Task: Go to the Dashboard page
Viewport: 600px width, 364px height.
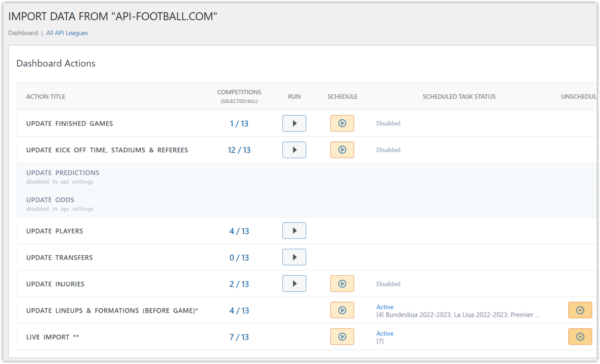Action: [23, 33]
